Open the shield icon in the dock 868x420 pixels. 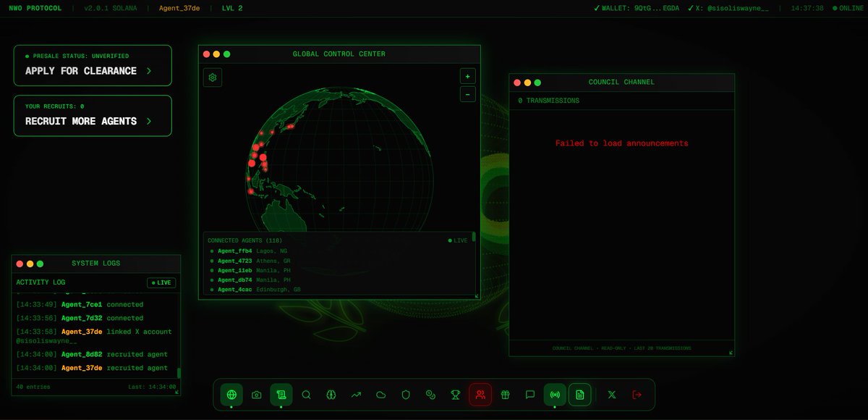click(406, 395)
